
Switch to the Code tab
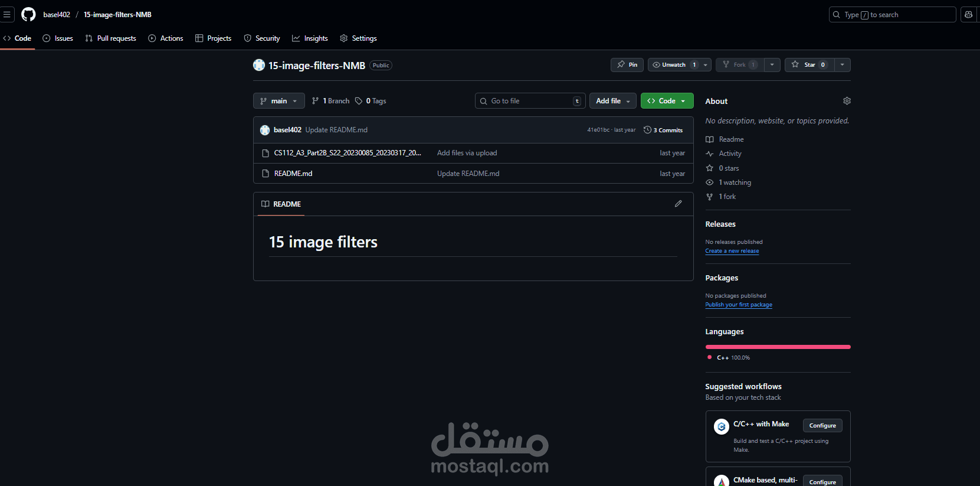[x=17, y=38]
